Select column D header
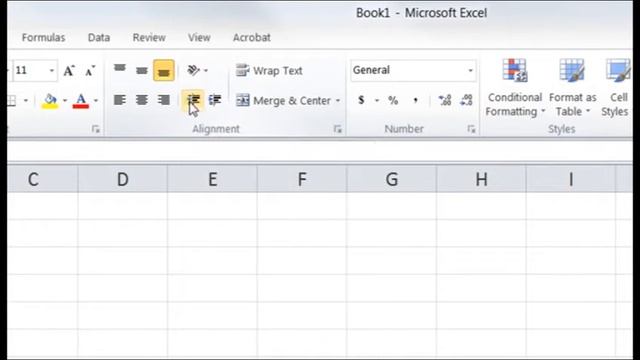This screenshot has width=640, height=360. 123,179
